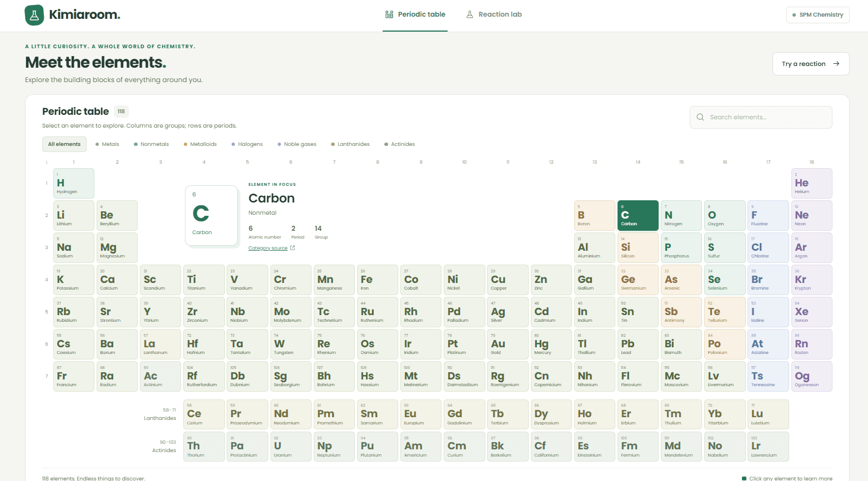The image size is (868, 481).
Task: Focus the Search elements input field
Action: pos(761,117)
